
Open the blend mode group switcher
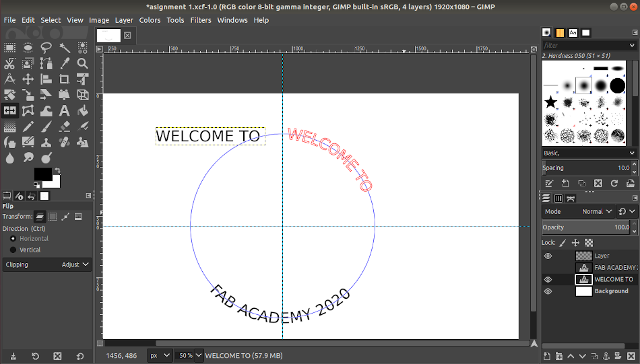tap(627, 211)
